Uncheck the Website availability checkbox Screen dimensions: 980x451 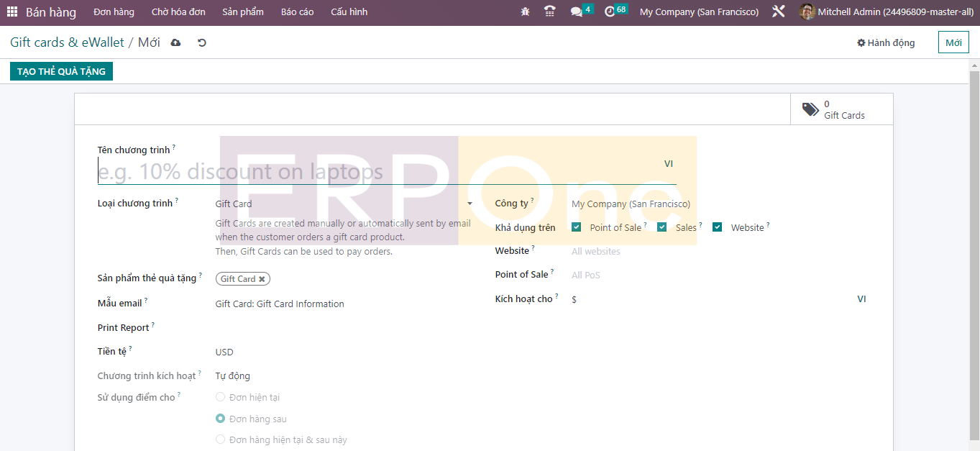click(718, 227)
